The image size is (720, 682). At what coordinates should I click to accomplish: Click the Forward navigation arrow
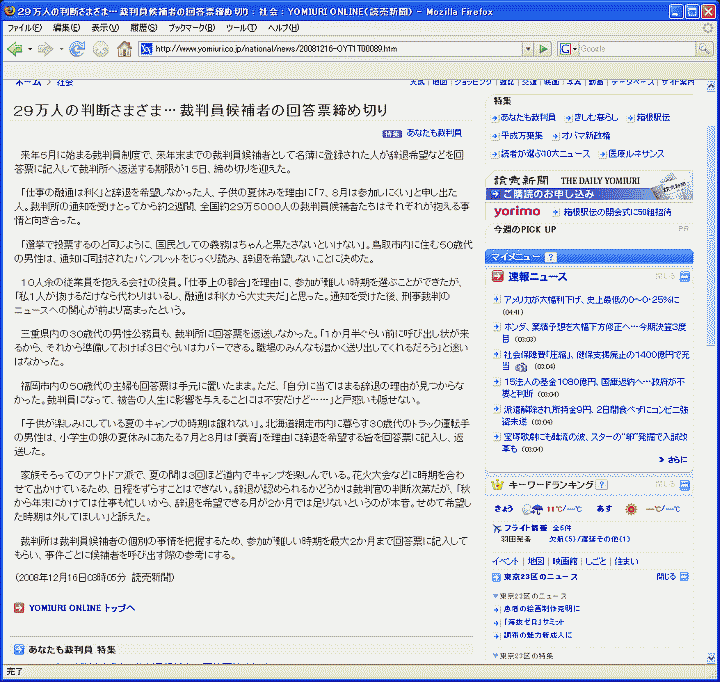(x=45, y=48)
